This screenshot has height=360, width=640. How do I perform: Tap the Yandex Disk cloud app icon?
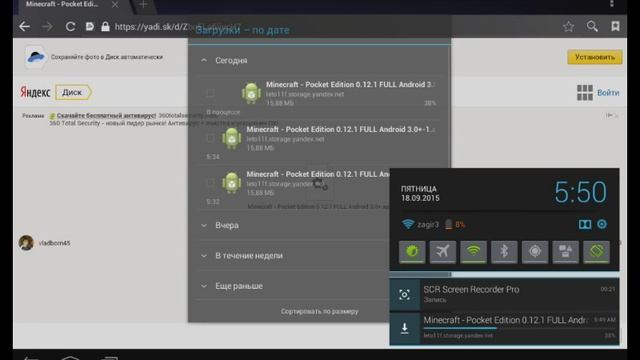coord(36,57)
